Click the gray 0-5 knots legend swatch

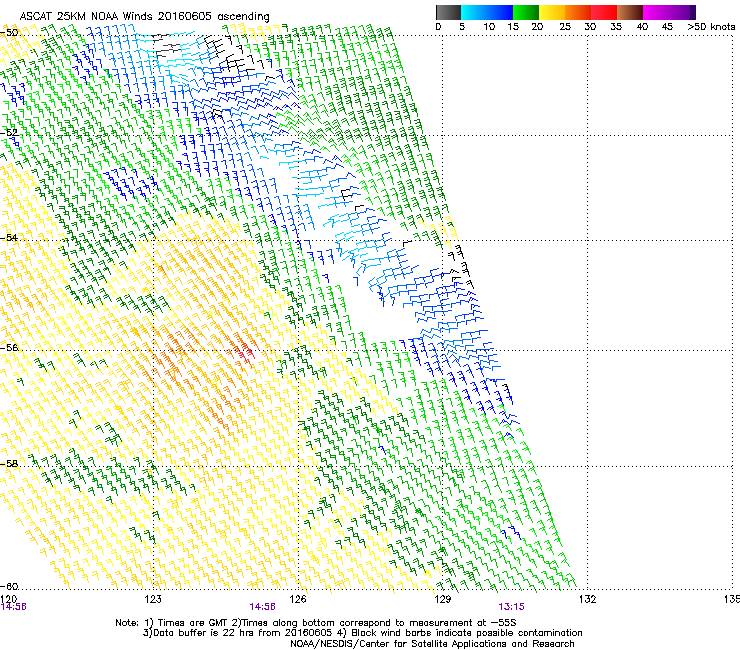(448, 12)
